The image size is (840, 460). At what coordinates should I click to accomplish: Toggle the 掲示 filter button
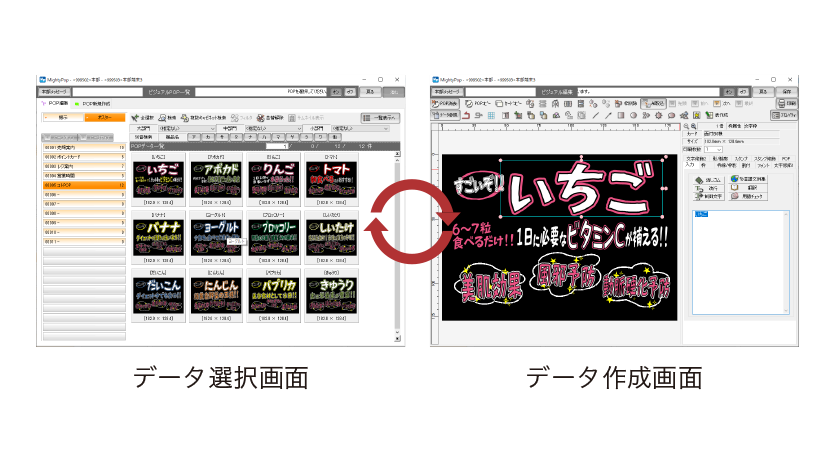coord(62,117)
